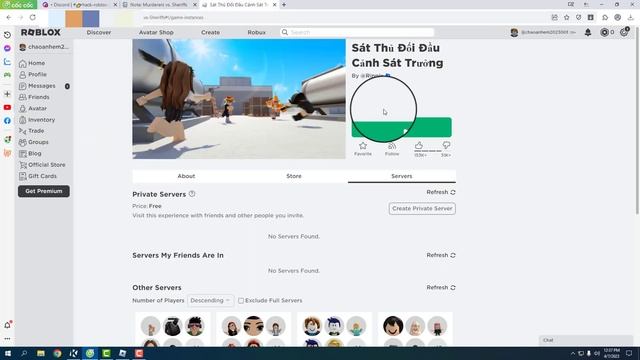Click the Robux balance icon
Viewport: 640px width, 360px height.
(x=604, y=32)
